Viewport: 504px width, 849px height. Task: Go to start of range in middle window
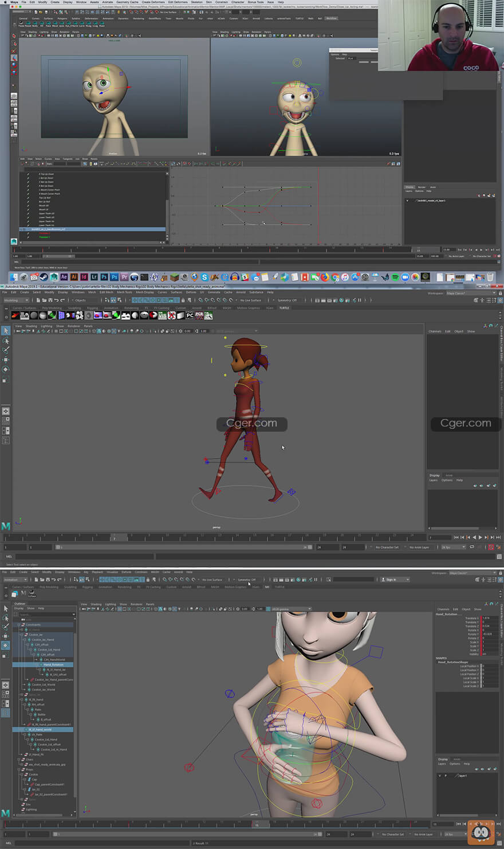(x=456, y=538)
